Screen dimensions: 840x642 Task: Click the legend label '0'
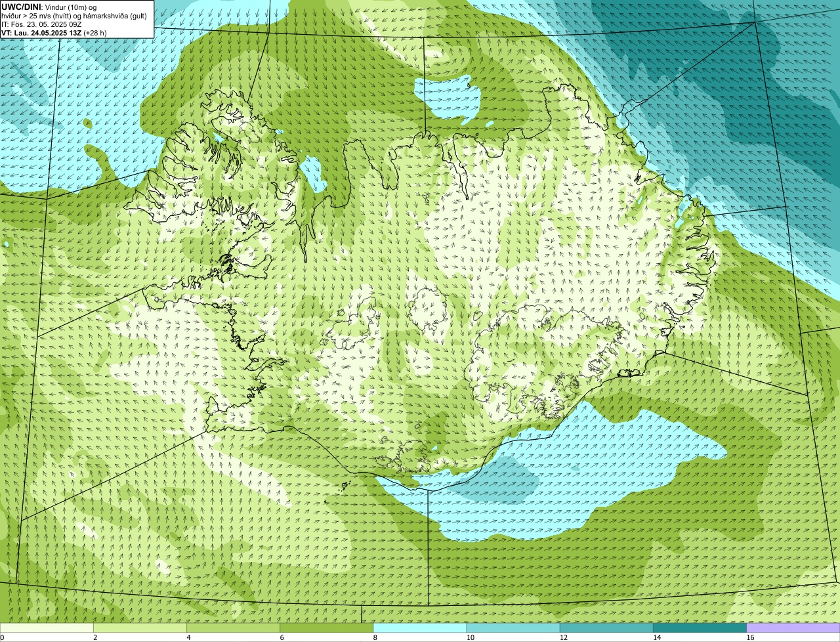(2, 637)
